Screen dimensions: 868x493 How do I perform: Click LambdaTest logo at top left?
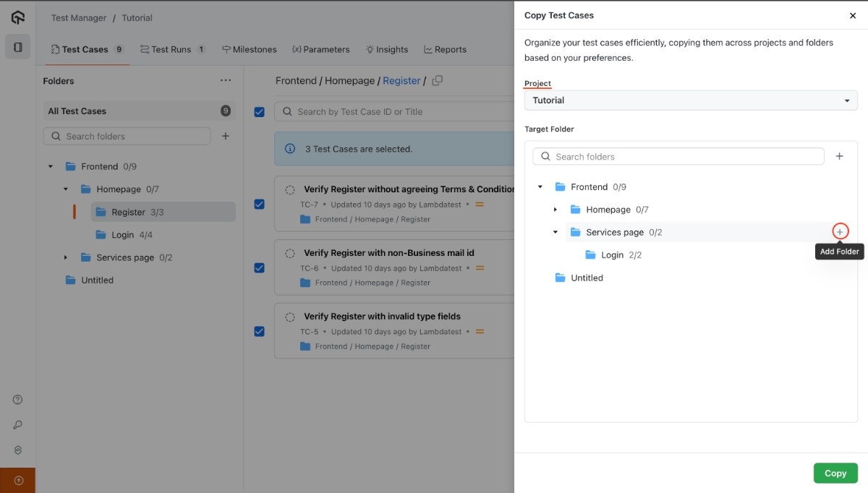[18, 17]
